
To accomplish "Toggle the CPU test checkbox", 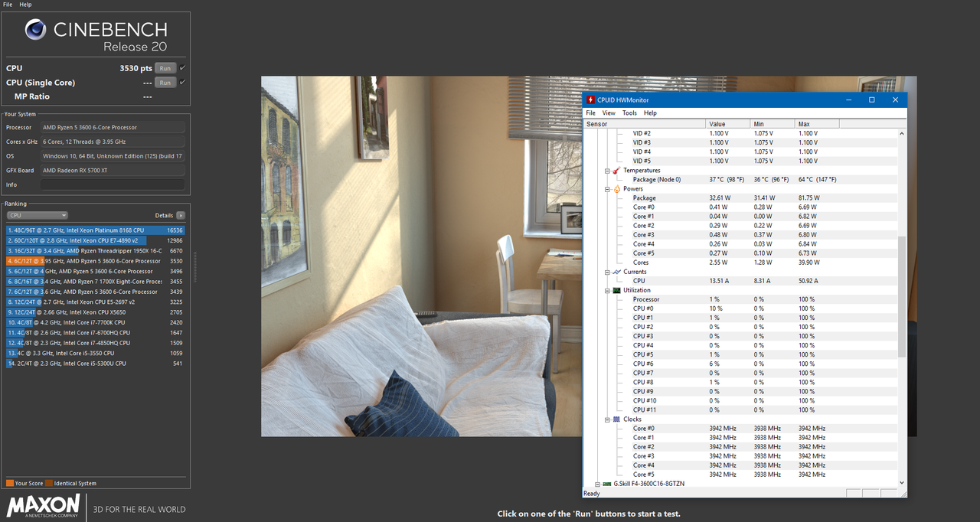I will pyautogui.click(x=182, y=68).
